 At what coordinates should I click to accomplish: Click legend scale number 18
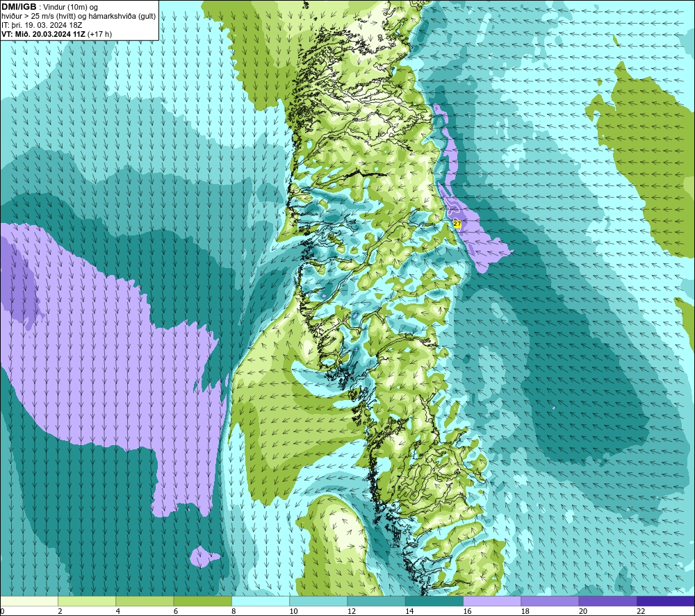click(x=525, y=611)
